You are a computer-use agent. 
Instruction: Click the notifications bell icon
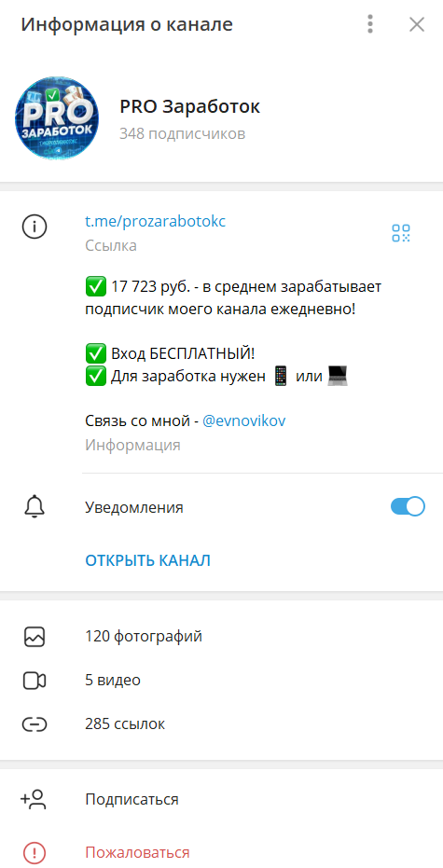click(x=35, y=507)
